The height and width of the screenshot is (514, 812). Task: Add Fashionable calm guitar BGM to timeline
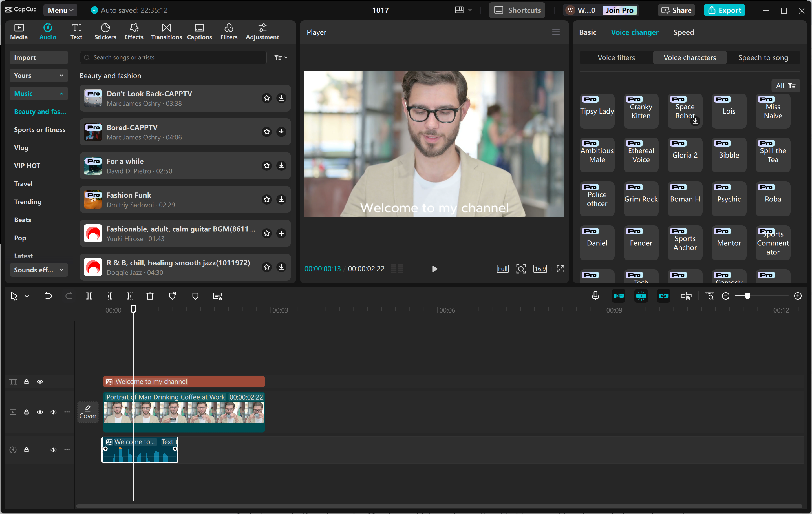[281, 233]
